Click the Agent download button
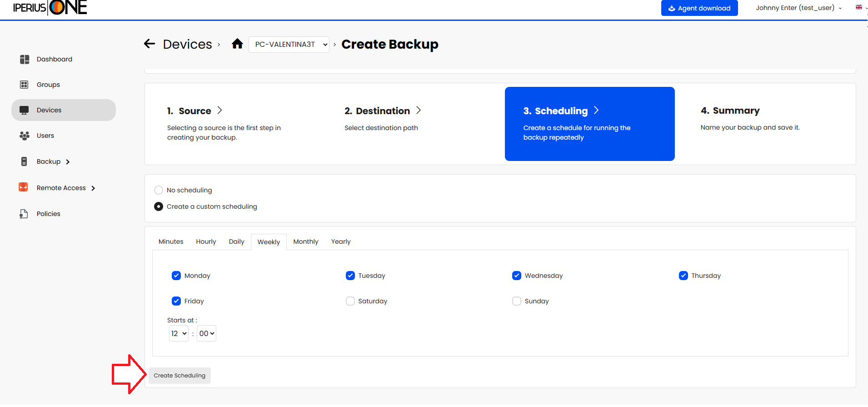This screenshot has width=868, height=407. 699,8
